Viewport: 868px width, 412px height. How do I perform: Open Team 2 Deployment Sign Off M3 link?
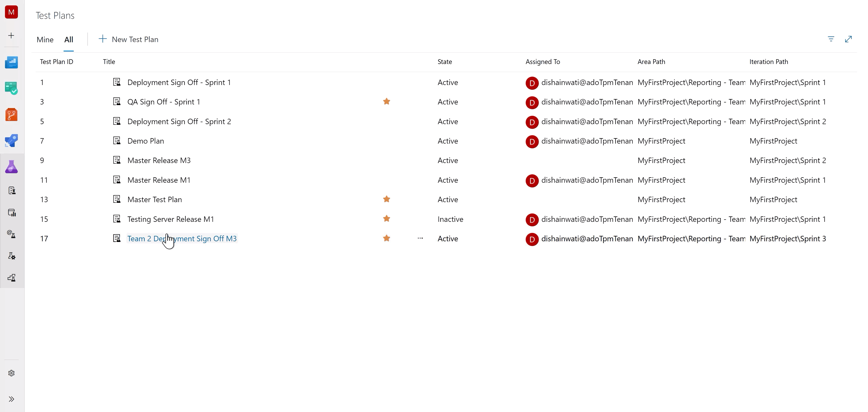182,238
